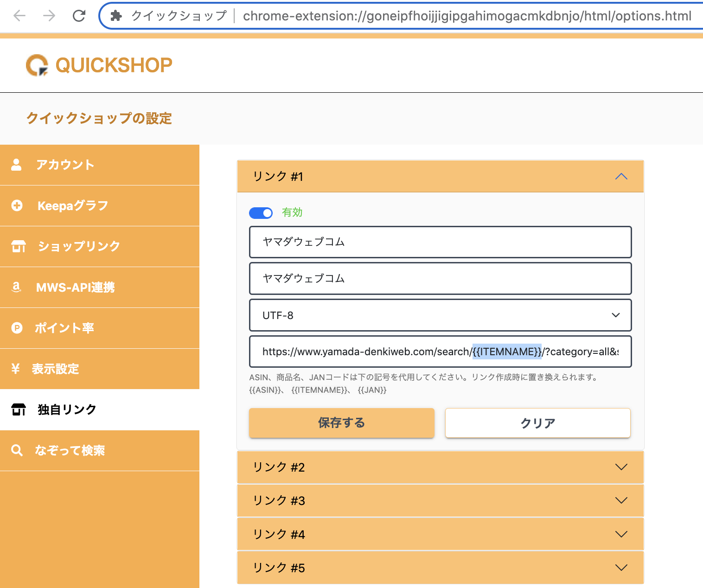The height and width of the screenshot is (588, 703).
Task: Open the アカウント settings tab
Action: click(x=100, y=165)
